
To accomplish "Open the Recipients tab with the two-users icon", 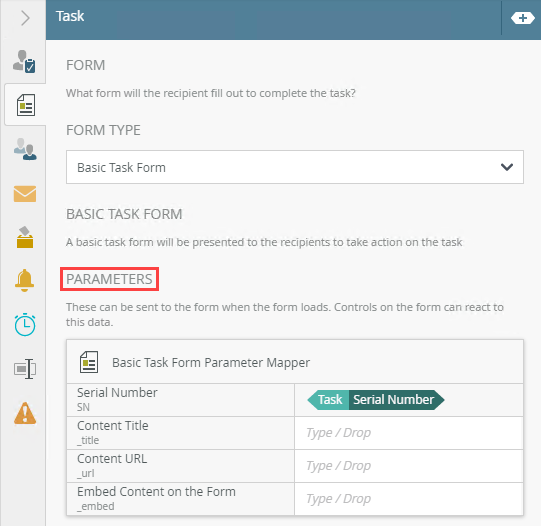I will tap(25, 149).
